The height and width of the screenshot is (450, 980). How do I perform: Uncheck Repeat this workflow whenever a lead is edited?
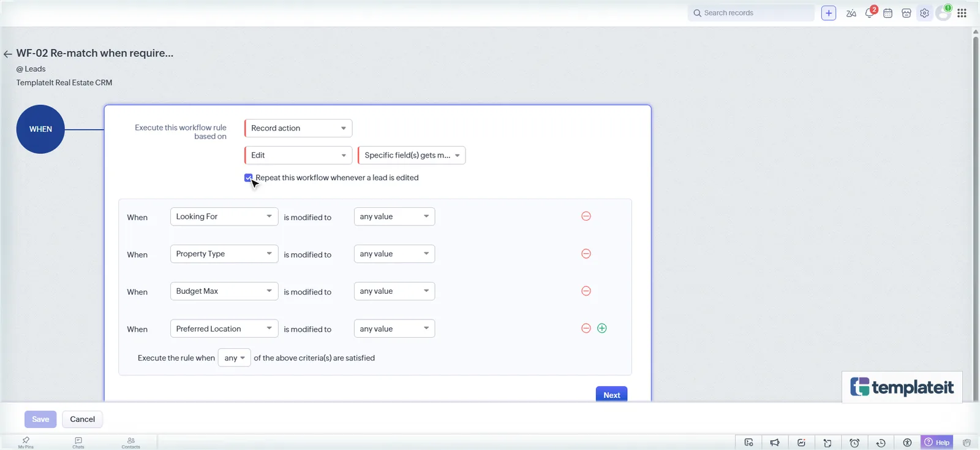[248, 178]
